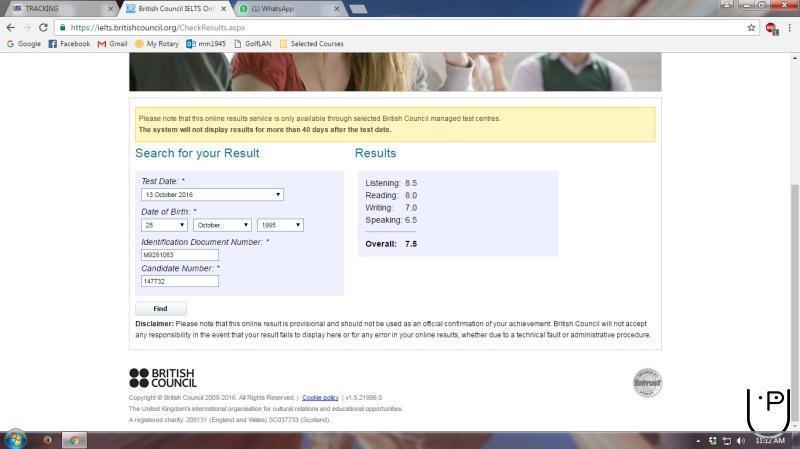The width and height of the screenshot is (800, 449).
Task: Click the Overall 7.5 result text
Action: [391, 244]
